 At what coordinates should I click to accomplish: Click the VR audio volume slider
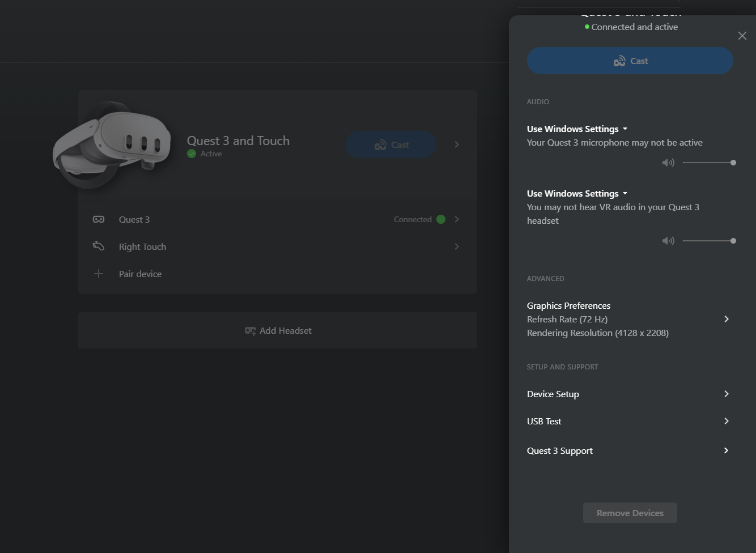[709, 241]
